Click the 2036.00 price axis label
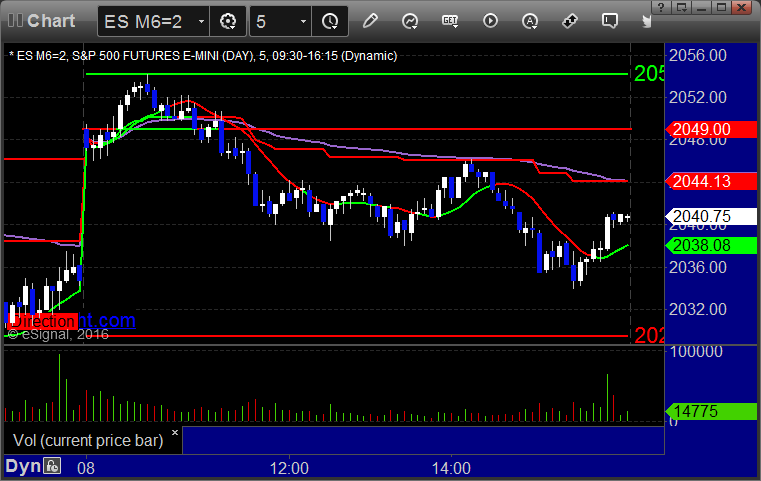Viewport: 761px width, 481px height. click(x=697, y=267)
